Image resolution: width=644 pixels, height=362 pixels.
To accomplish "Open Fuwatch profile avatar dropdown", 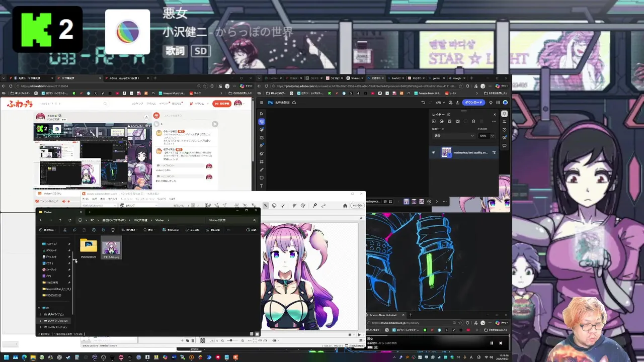I will pos(238,103).
